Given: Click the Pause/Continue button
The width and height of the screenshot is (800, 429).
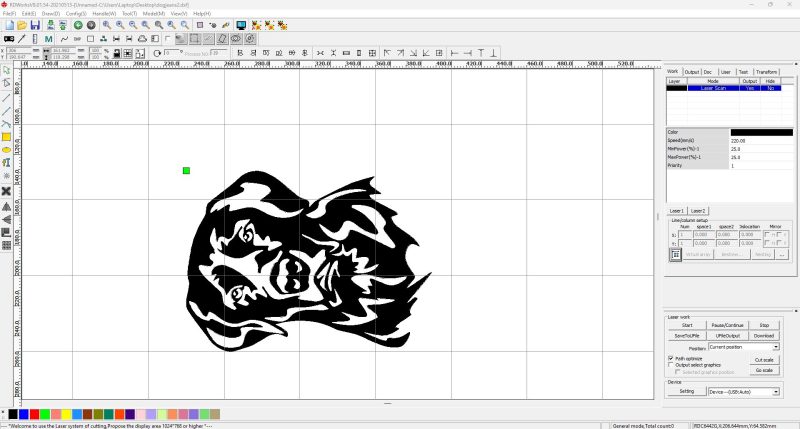Looking at the screenshot, I should (x=727, y=325).
